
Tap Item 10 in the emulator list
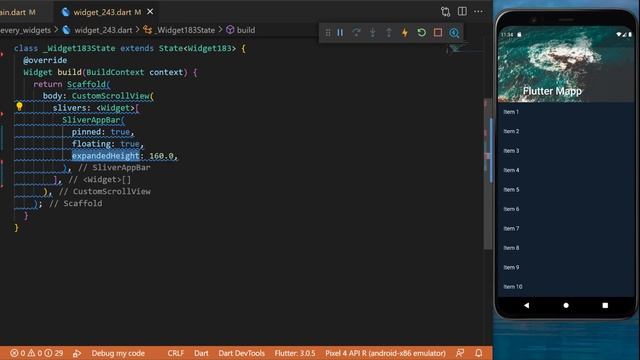[566, 287]
